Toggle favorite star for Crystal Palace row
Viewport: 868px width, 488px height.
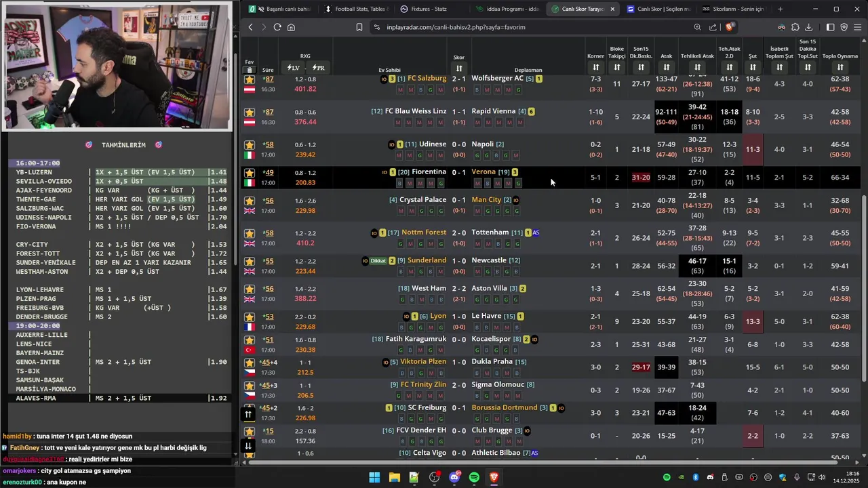click(250, 201)
